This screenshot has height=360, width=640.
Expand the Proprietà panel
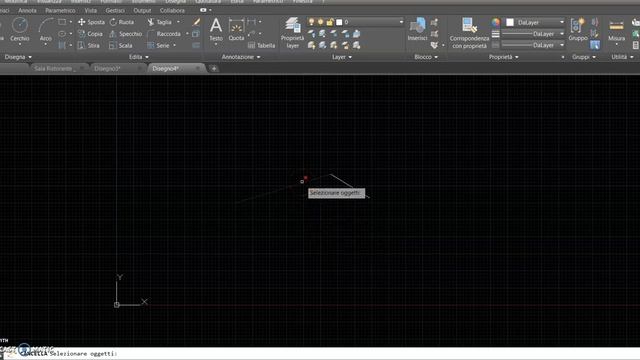tap(504, 57)
